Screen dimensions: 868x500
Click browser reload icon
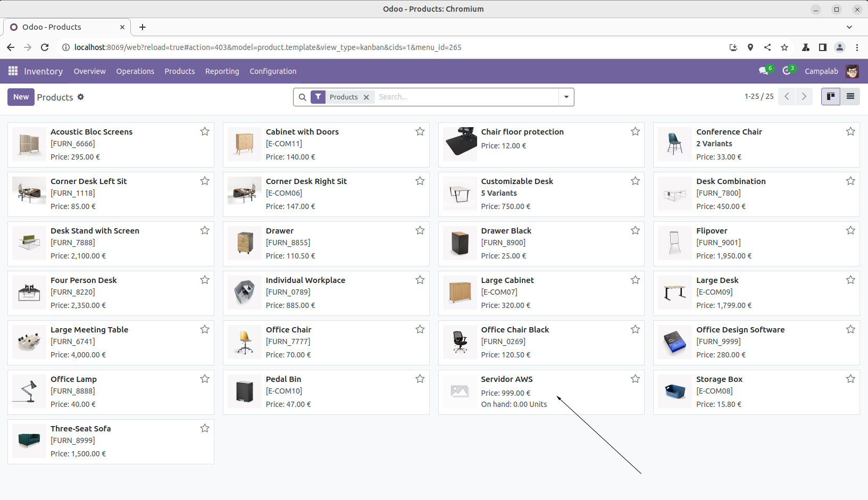coord(45,47)
